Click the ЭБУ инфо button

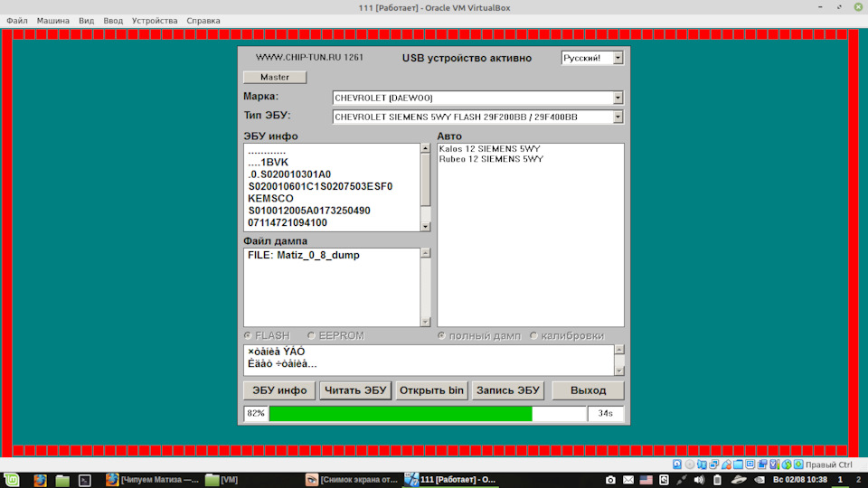[x=279, y=390]
